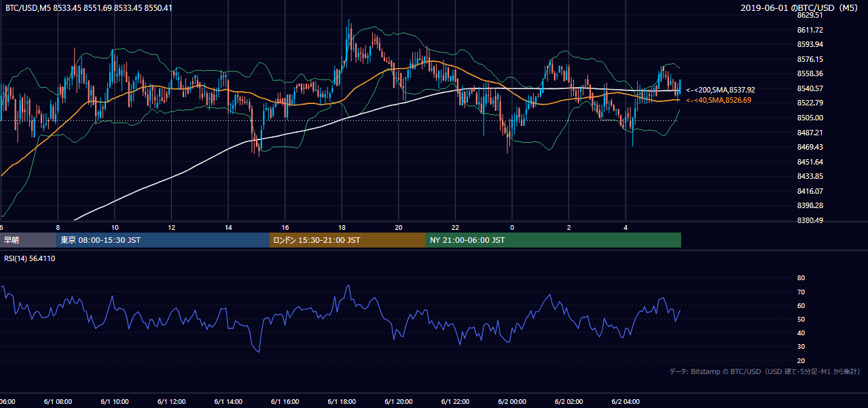Click RSI scale value 70
The width and height of the screenshot is (868, 408).
coord(801,292)
